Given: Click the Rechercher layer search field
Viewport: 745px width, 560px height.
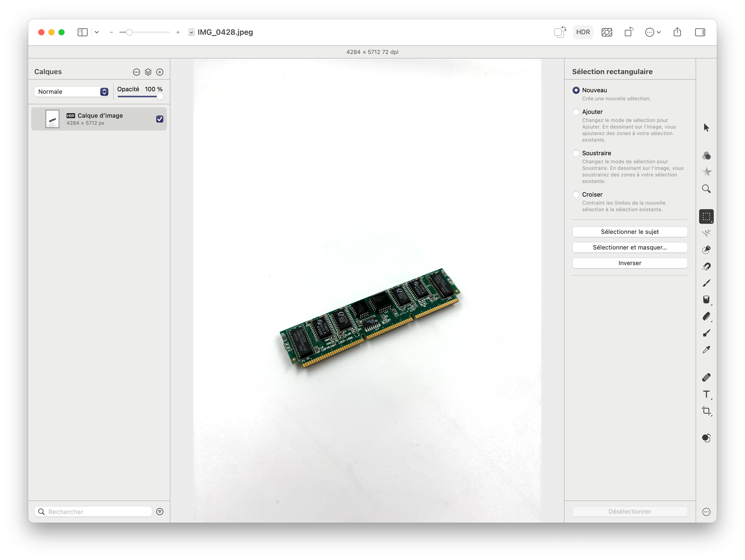Looking at the screenshot, I should [x=93, y=512].
